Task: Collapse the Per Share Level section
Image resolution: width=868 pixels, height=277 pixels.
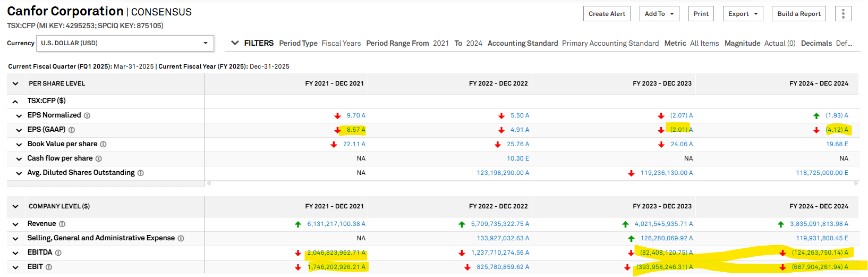Action: click(x=15, y=83)
